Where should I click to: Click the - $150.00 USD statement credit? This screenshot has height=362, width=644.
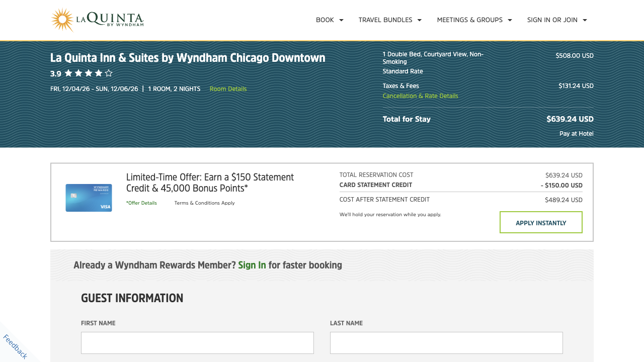pos(561,186)
